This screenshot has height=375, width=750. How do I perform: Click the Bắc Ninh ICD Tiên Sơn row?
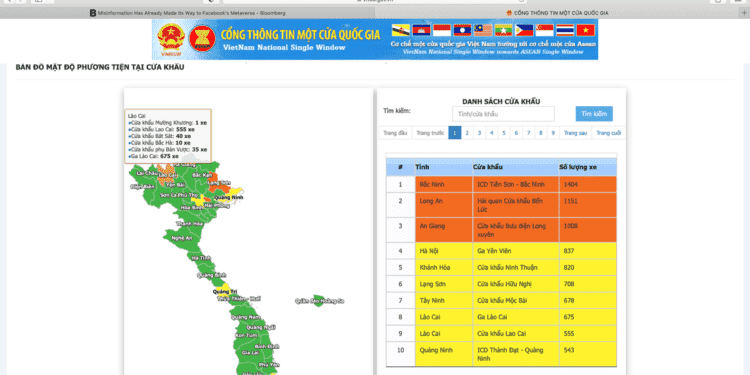501,184
